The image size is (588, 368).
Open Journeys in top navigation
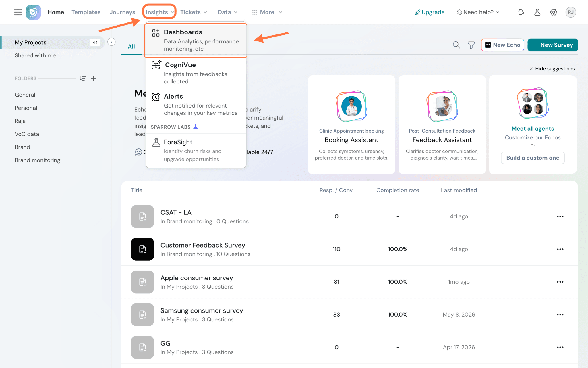[x=122, y=12]
